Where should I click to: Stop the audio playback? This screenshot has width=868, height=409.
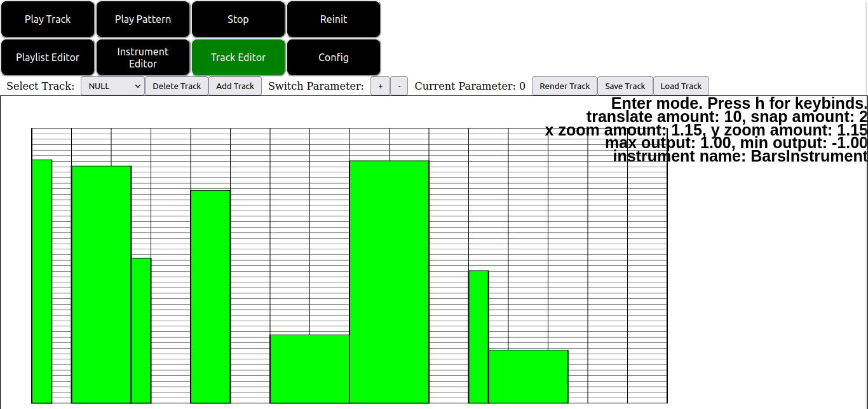(x=238, y=19)
